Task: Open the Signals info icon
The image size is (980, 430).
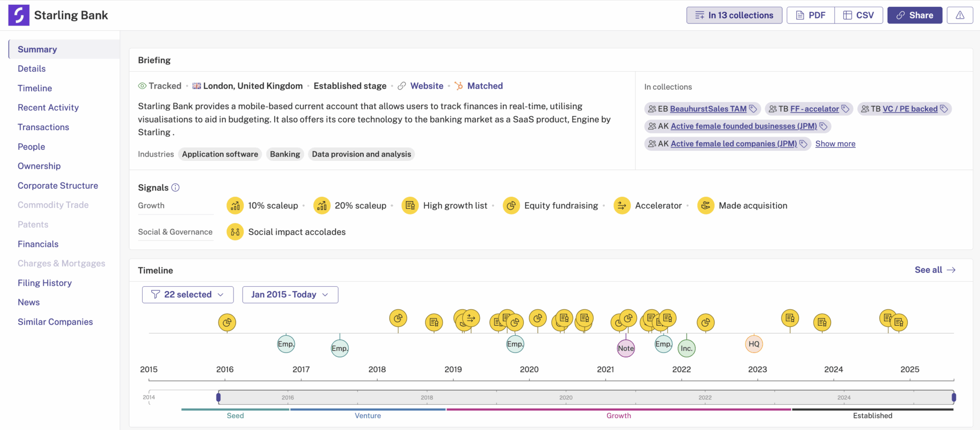Action: coord(176,188)
